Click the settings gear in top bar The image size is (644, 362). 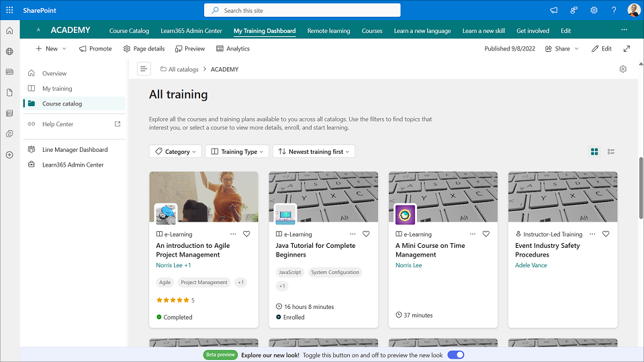(594, 10)
